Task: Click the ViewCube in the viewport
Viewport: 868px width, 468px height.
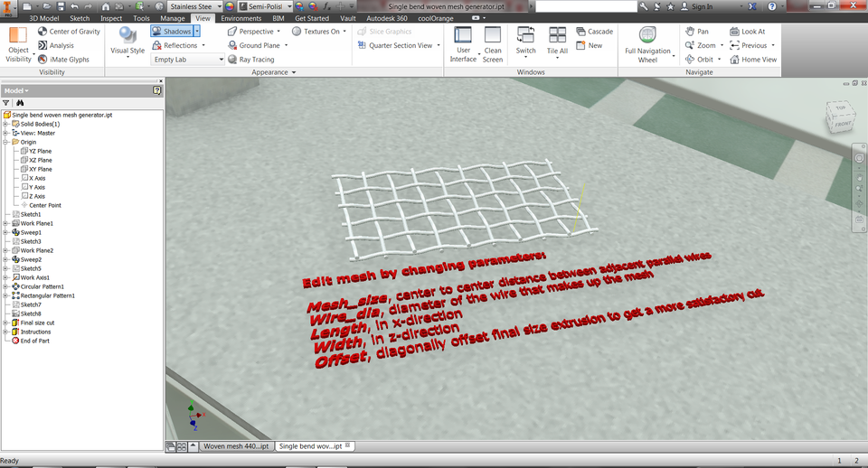Action: pos(841,116)
